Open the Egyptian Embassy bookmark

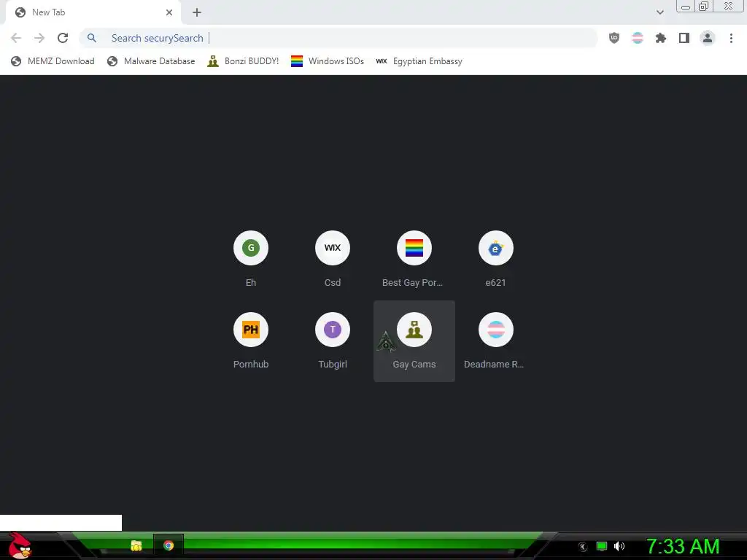[419, 61]
